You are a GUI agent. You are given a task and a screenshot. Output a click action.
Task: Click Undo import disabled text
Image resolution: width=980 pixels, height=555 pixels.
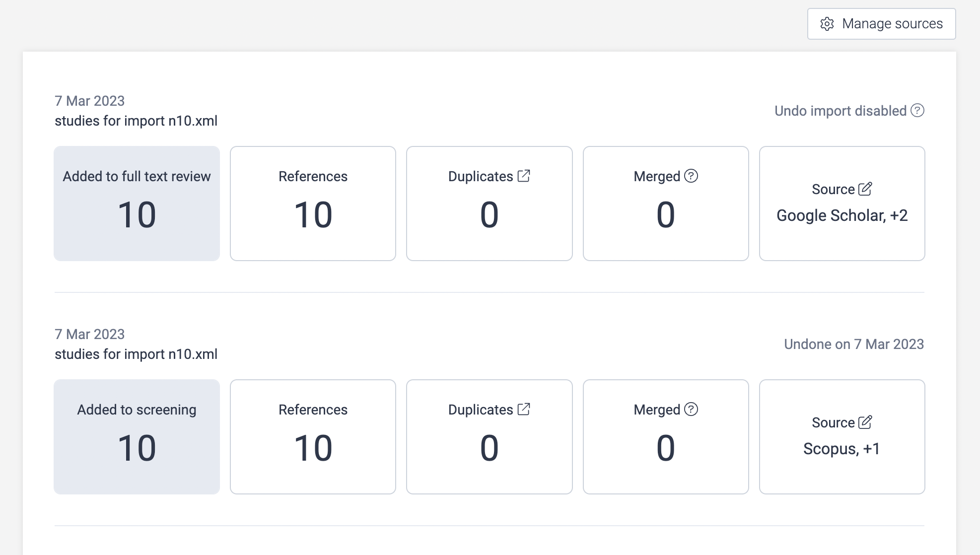(x=840, y=111)
